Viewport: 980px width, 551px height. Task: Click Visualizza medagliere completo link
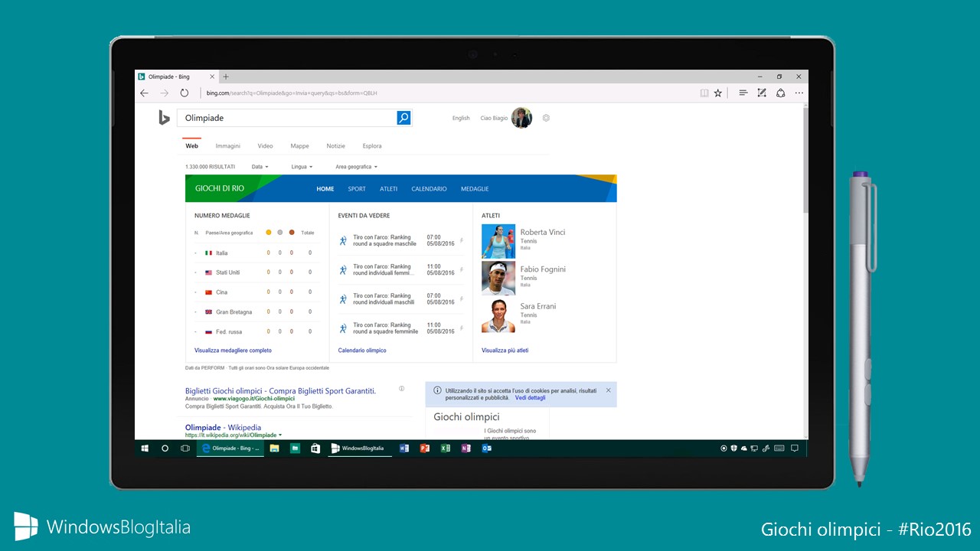pos(233,350)
